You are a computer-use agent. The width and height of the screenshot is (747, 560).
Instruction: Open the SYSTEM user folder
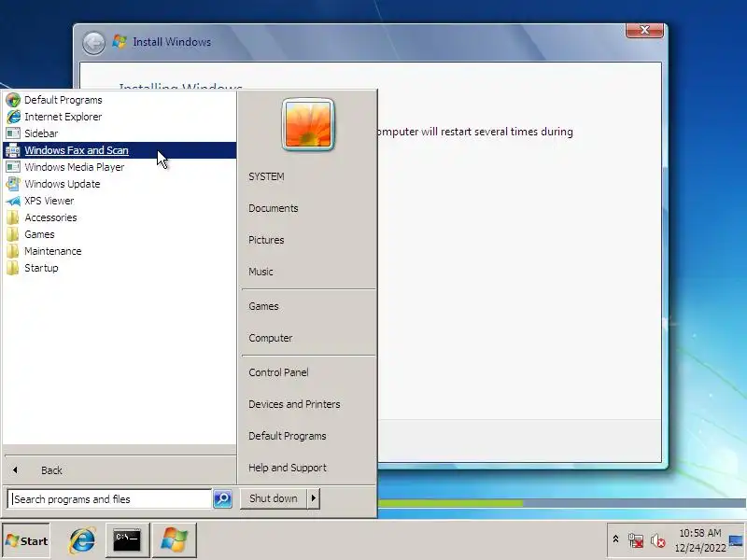point(266,176)
